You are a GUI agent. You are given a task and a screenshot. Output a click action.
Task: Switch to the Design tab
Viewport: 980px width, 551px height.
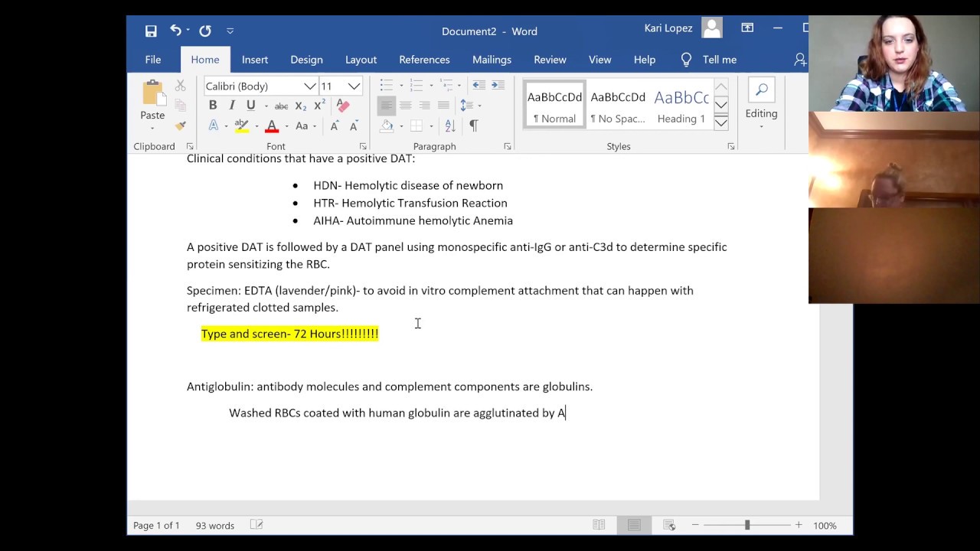[x=306, y=60]
